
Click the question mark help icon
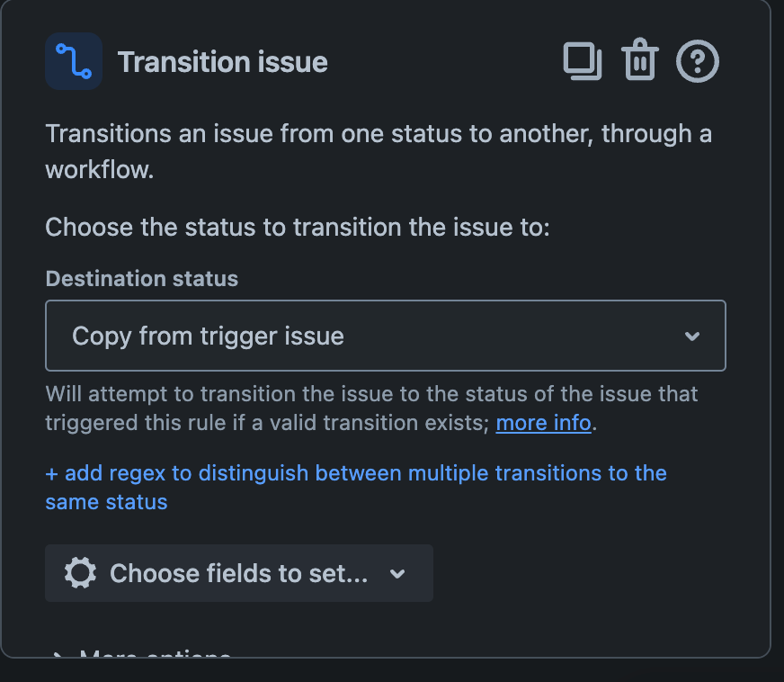pos(698,60)
